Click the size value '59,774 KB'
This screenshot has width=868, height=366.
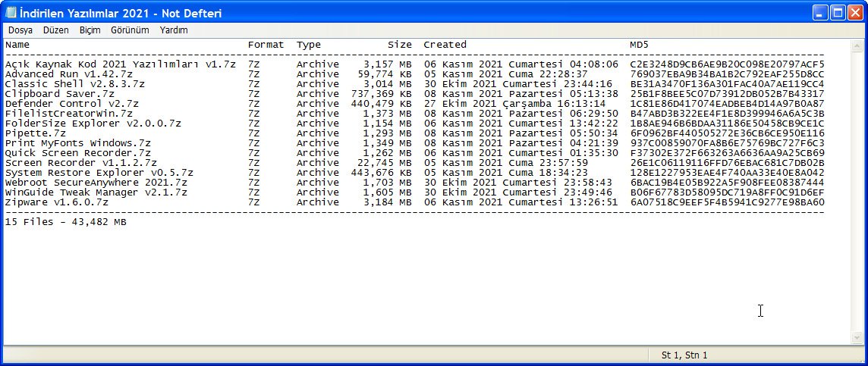pos(385,74)
